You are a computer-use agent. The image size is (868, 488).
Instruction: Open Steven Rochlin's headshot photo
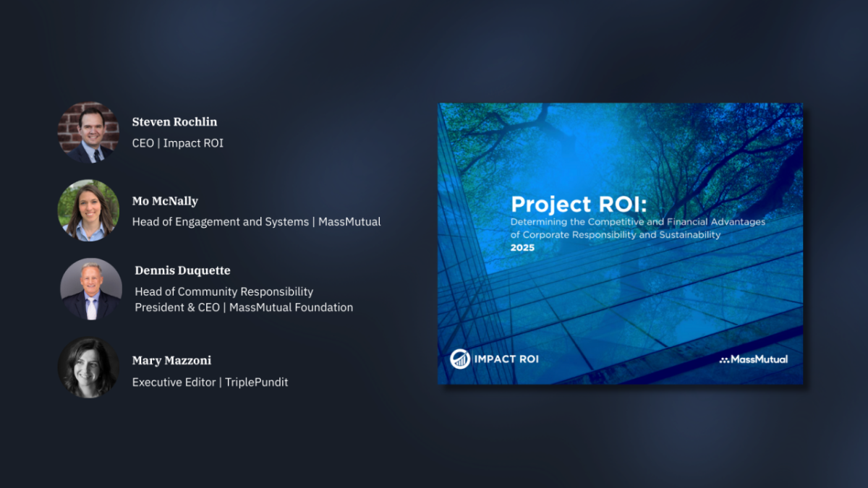(x=88, y=132)
